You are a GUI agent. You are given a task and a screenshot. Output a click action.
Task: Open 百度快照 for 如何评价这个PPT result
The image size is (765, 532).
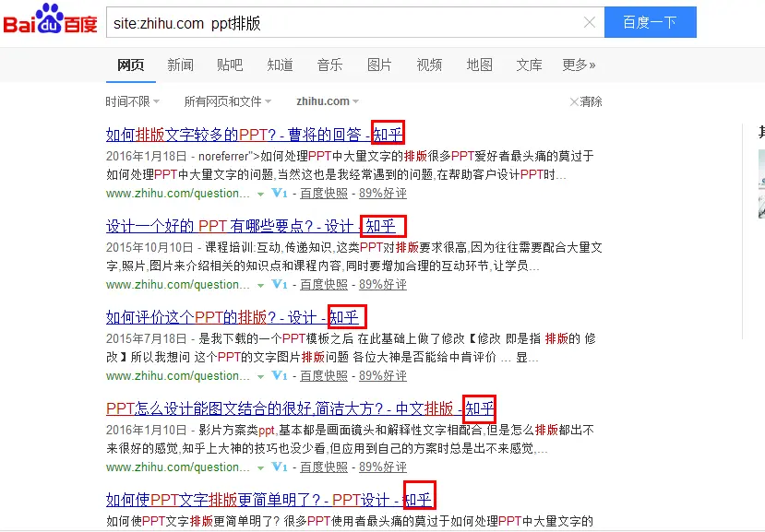pos(324,375)
